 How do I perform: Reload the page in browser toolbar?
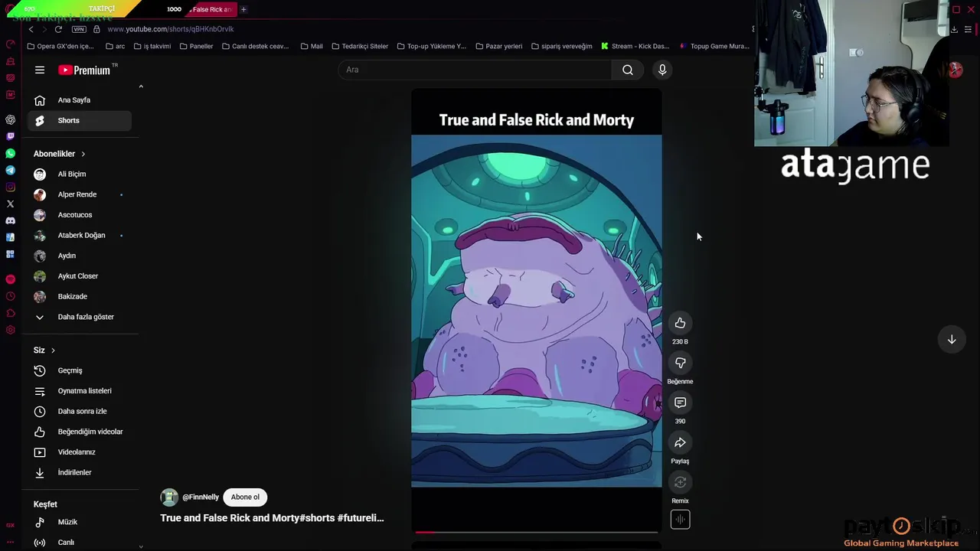[58, 29]
